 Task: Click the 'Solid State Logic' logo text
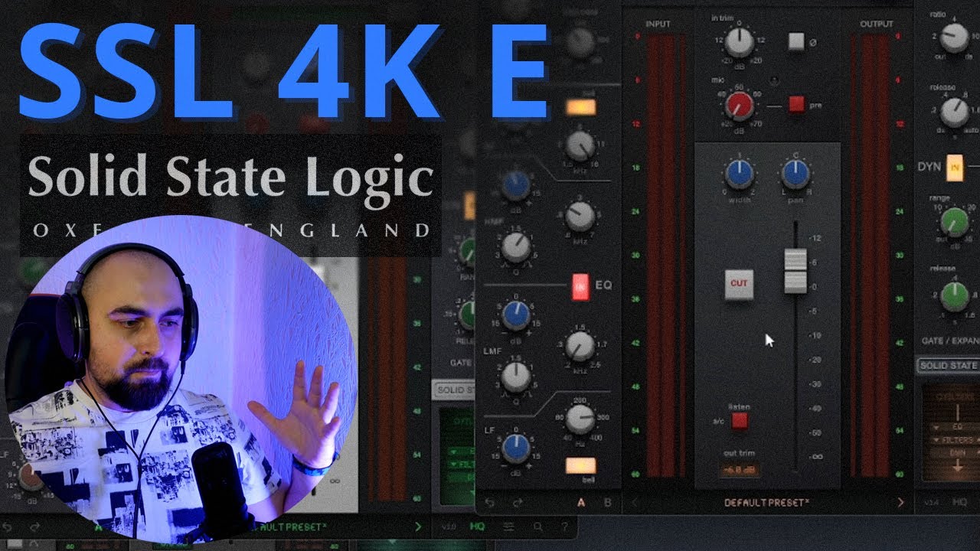click(230, 178)
